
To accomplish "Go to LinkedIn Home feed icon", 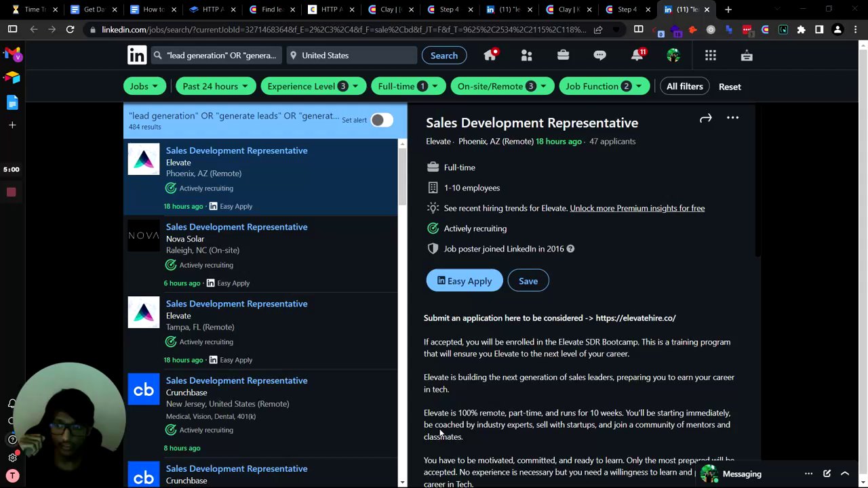I will tap(490, 56).
